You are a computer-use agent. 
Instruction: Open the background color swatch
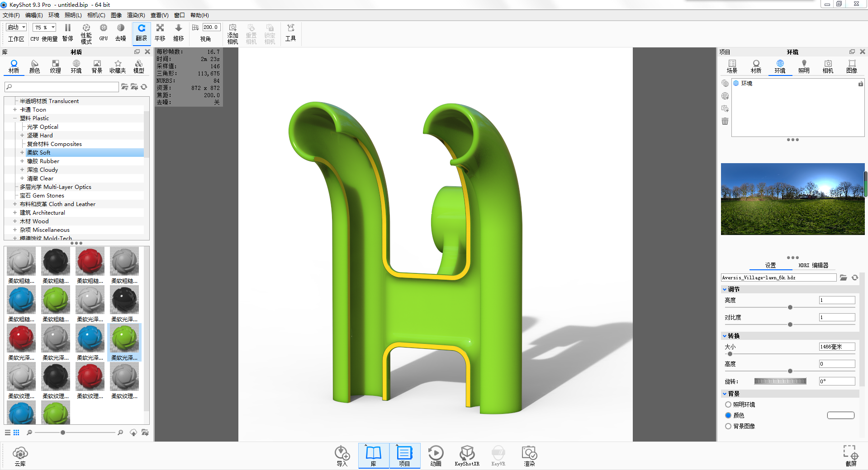[840, 415]
